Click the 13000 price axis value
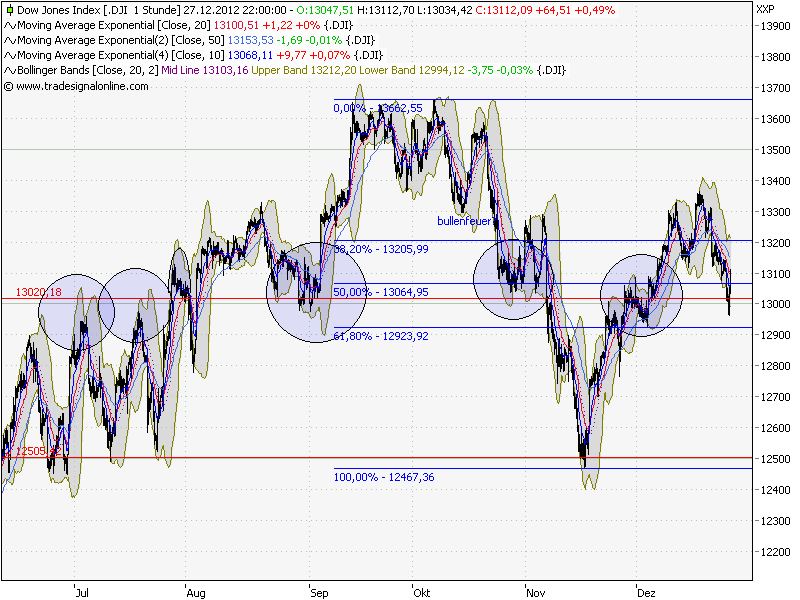800x600 pixels. [776, 304]
